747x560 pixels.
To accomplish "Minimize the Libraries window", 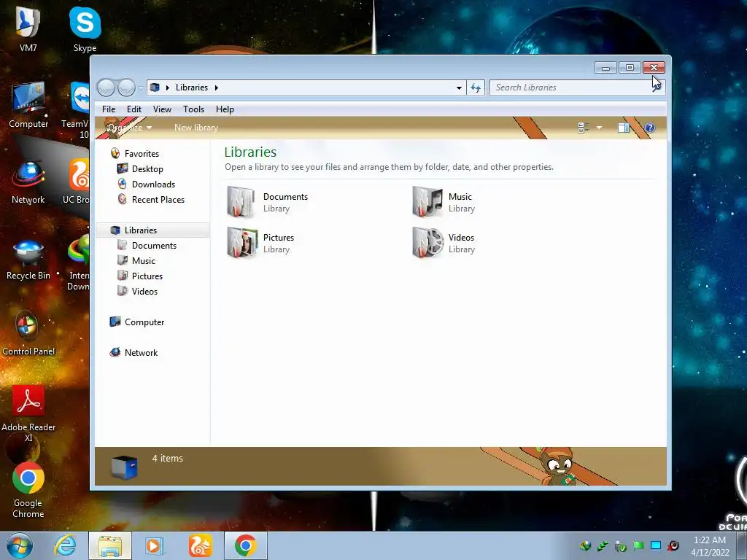I will point(605,68).
